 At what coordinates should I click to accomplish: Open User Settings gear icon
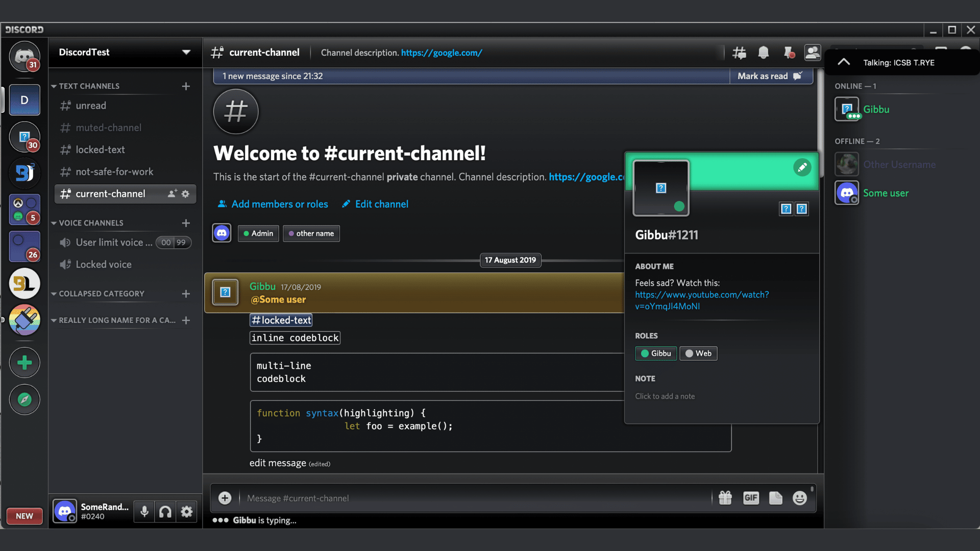(x=187, y=511)
